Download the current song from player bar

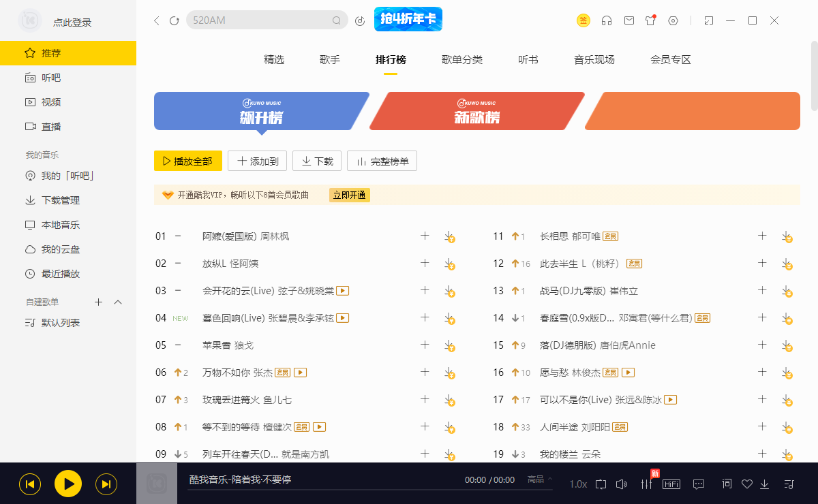pyautogui.click(x=765, y=484)
